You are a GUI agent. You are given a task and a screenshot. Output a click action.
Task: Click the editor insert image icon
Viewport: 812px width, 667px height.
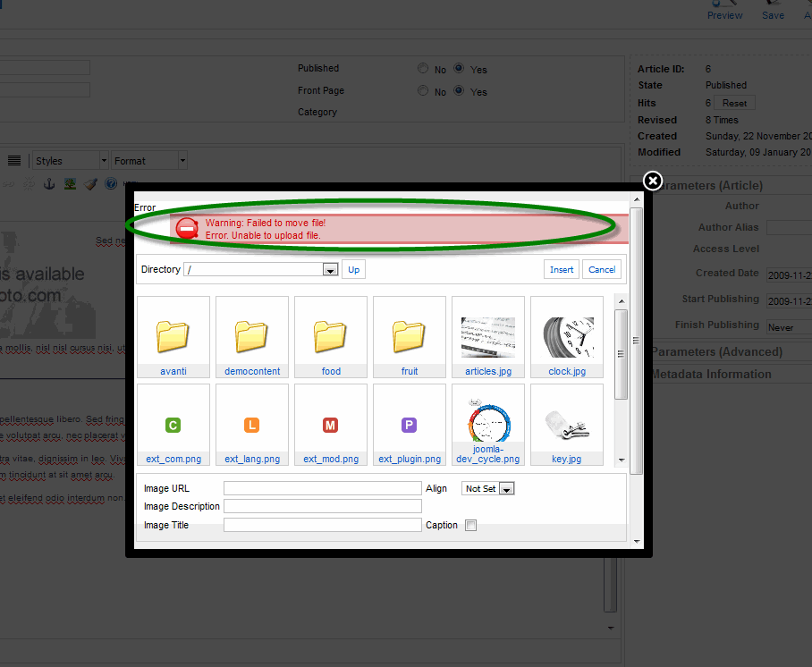[70, 184]
